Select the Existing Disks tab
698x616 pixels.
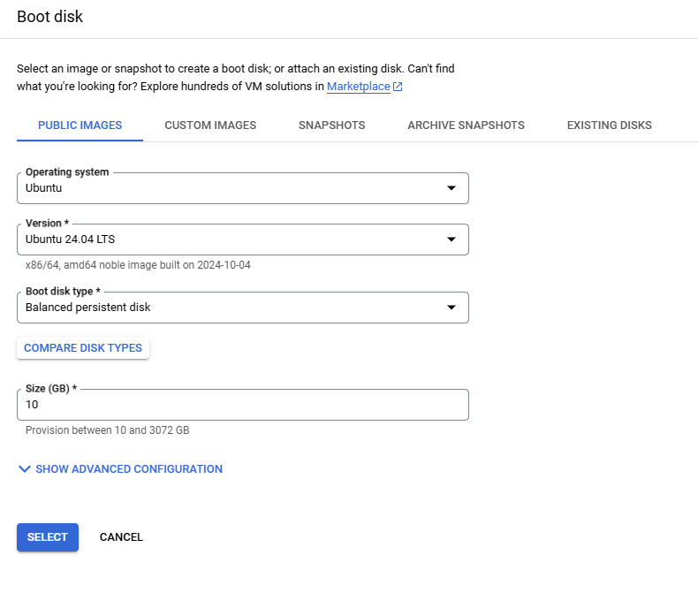[x=609, y=125]
